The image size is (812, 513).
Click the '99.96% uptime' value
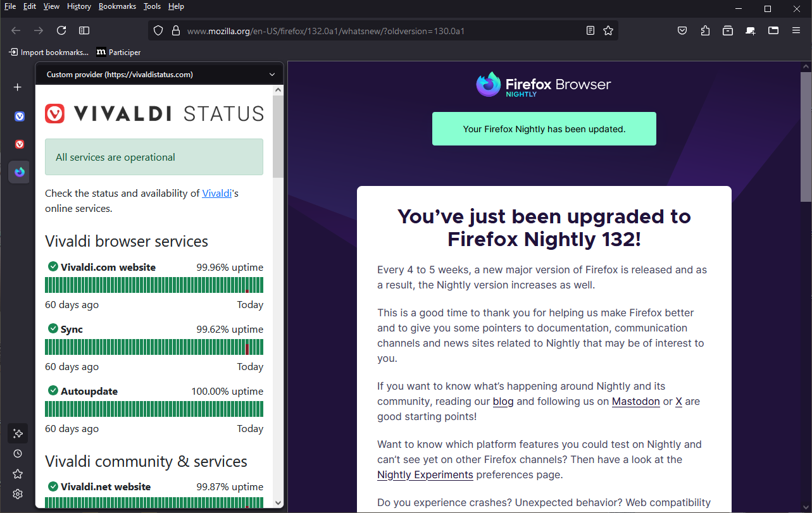[x=230, y=267]
